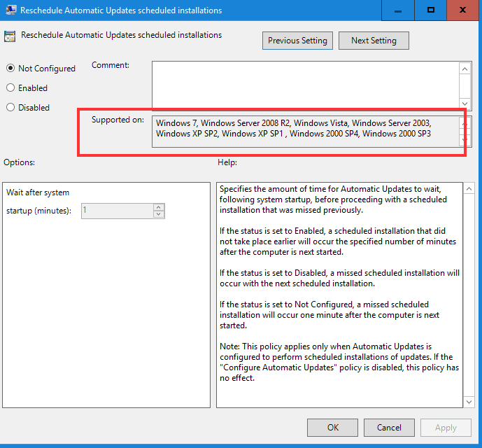
Task: Click the 'Specifies the amount of time' help paragraph
Action: [333, 199]
